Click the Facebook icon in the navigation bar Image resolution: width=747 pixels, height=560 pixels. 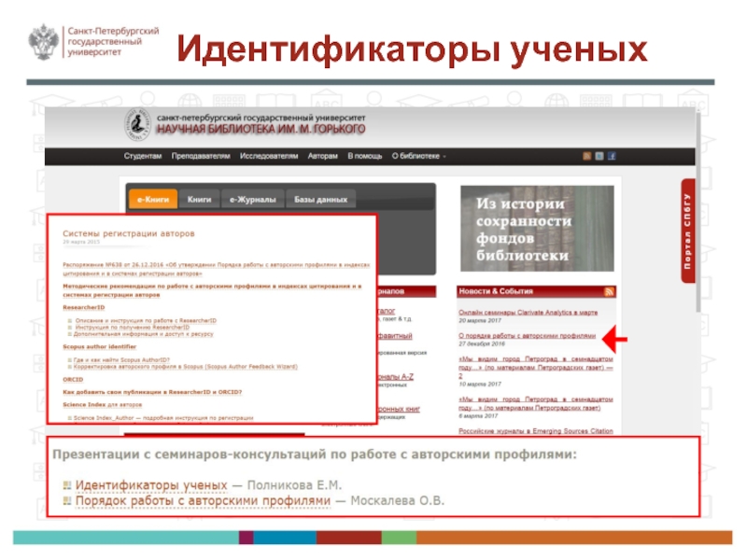(x=612, y=156)
